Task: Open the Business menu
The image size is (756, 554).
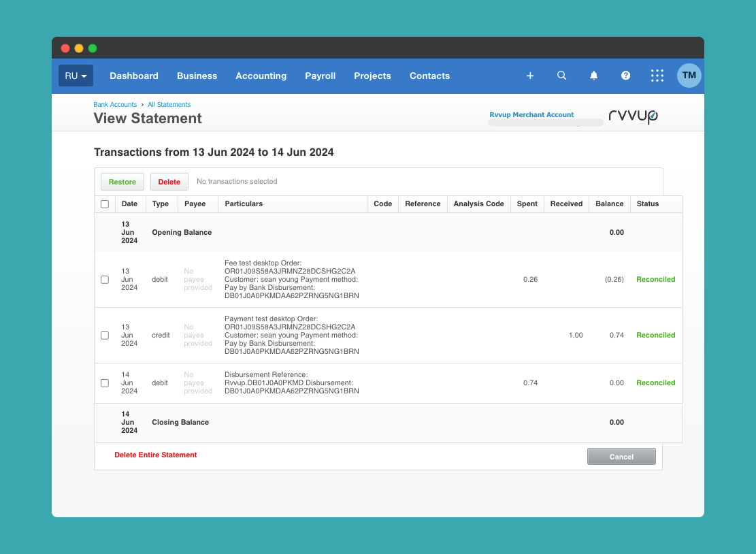Action: point(197,76)
